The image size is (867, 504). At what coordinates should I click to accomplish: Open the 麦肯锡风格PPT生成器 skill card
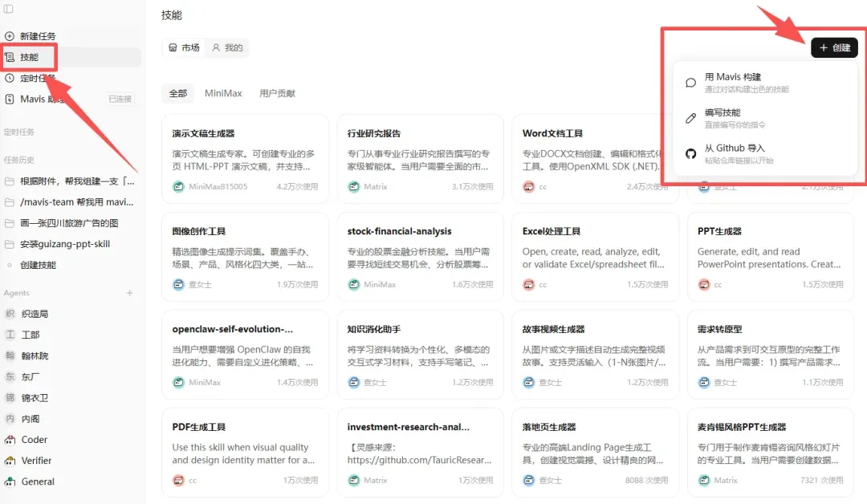click(x=771, y=453)
